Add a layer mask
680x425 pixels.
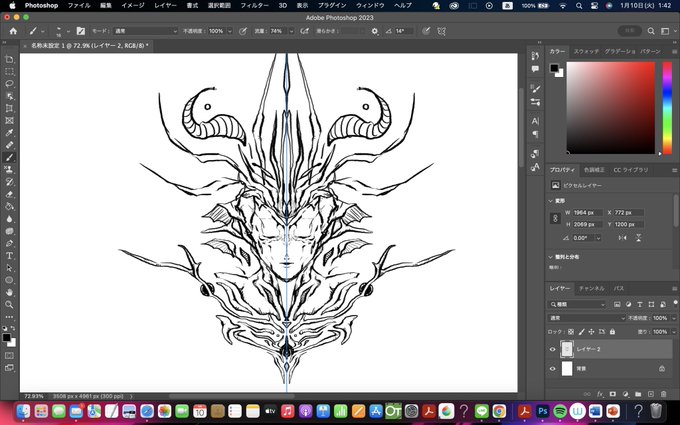(x=613, y=394)
